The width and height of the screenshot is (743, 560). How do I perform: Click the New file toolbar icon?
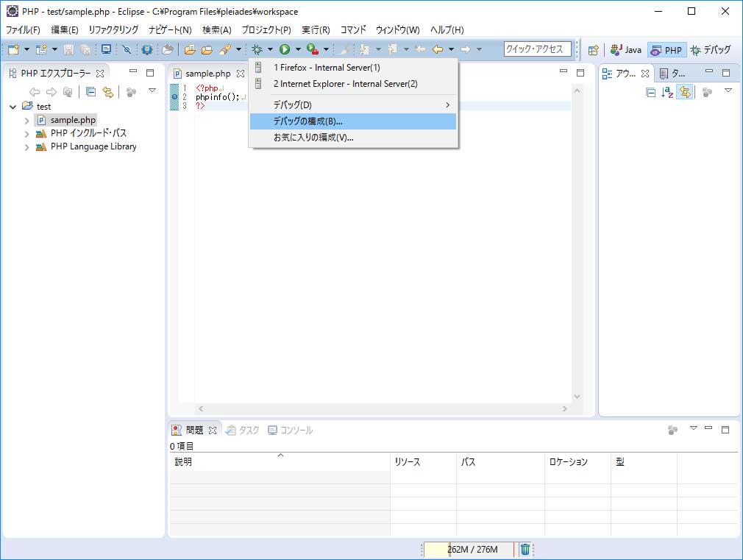[13, 49]
